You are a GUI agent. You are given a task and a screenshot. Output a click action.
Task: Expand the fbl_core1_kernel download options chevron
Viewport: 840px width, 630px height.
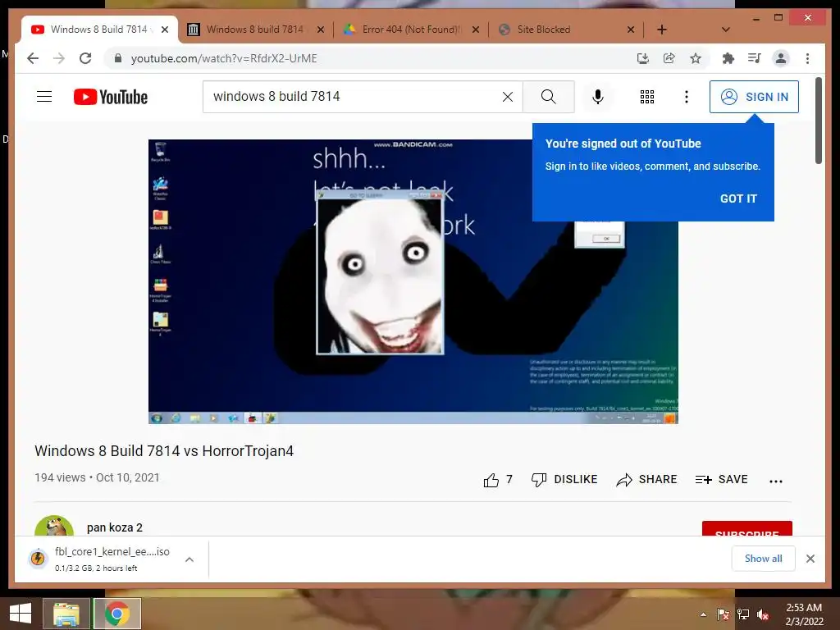(189, 559)
